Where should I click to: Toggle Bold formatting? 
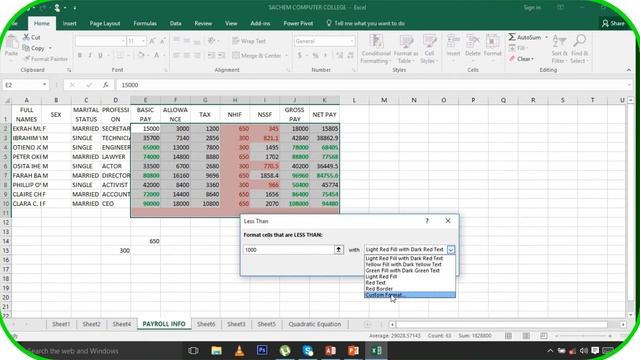[80, 55]
